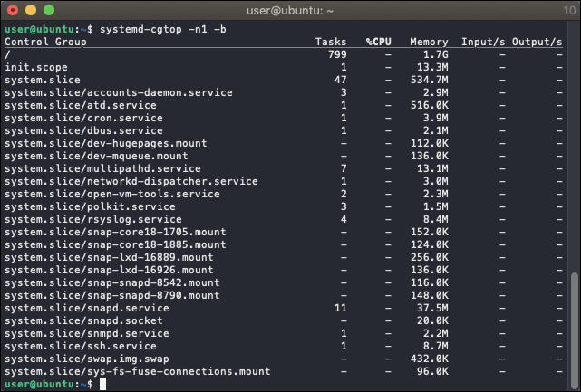Click the 96.0K memory value
The width and height of the screenshot is (581, 392).
pyautogui.click(x=432, y=371)
